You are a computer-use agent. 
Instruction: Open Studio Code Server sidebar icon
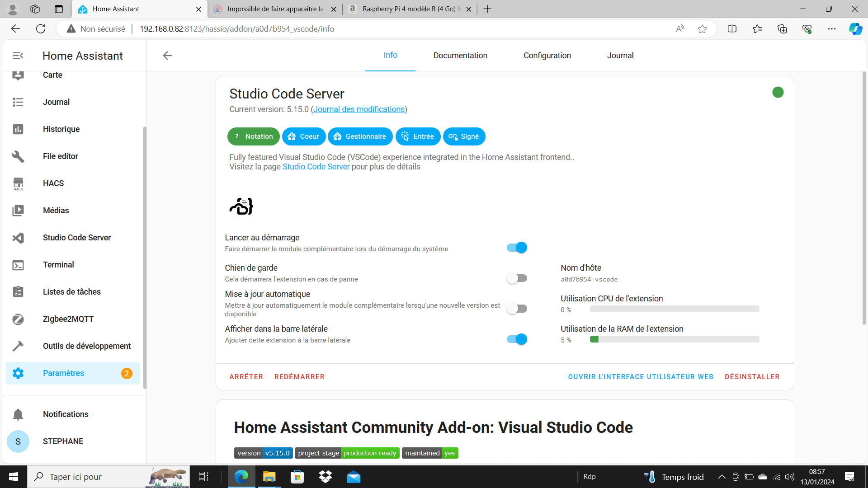click(x=18, y=238)
